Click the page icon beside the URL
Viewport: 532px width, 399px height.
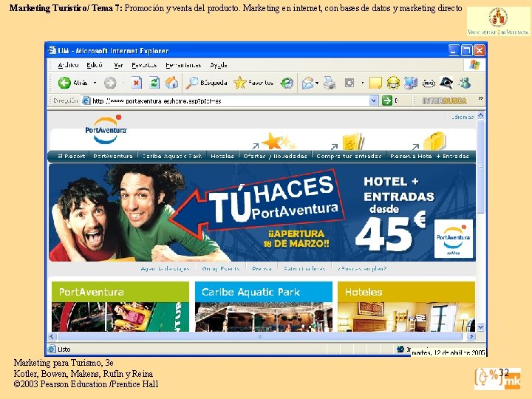[x=86, y=100]
